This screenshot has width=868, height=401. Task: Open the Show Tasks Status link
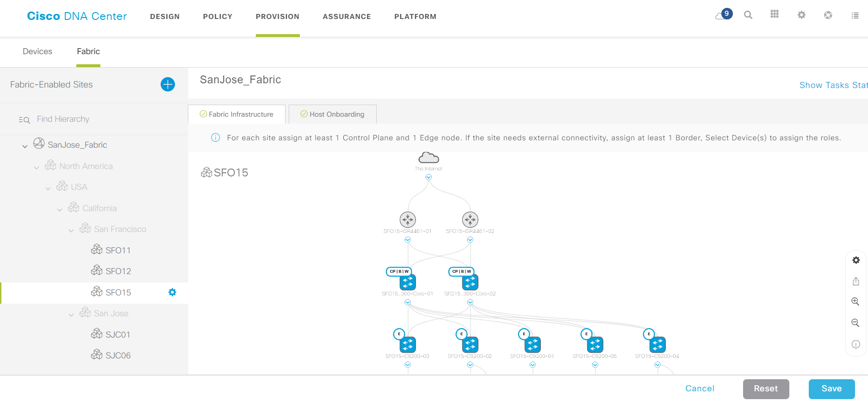coord(833,85)
